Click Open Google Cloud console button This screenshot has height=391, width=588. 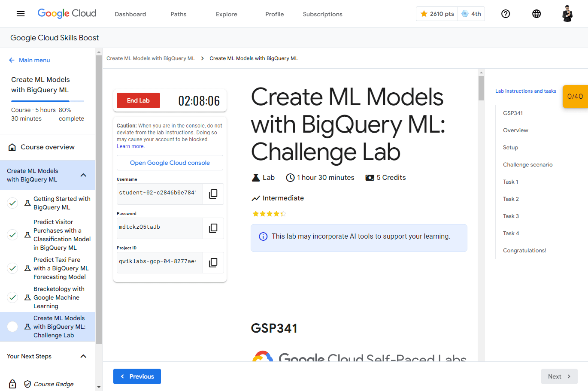[170, 163]
